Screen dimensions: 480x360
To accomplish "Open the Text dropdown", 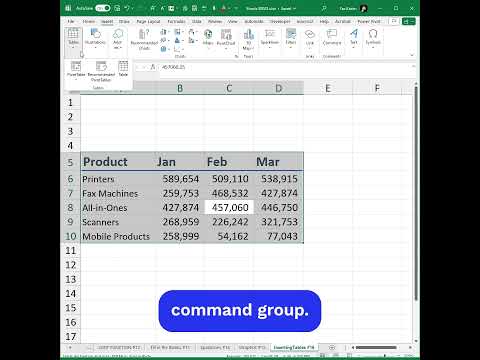I will tap(354, 37).
